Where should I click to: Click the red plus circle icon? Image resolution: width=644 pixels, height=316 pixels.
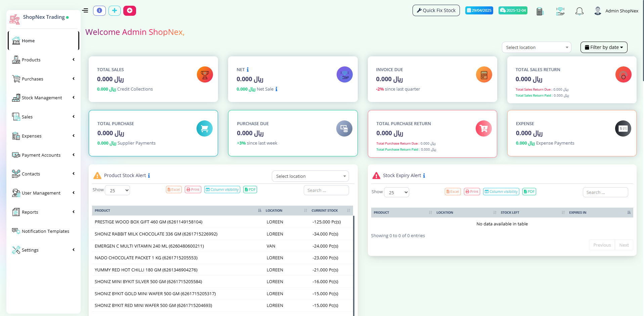point(129,11)
